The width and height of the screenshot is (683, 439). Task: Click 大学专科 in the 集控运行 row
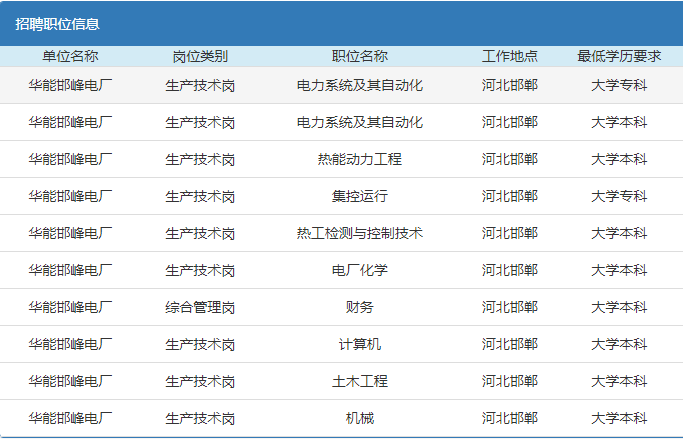click(619, 196)
